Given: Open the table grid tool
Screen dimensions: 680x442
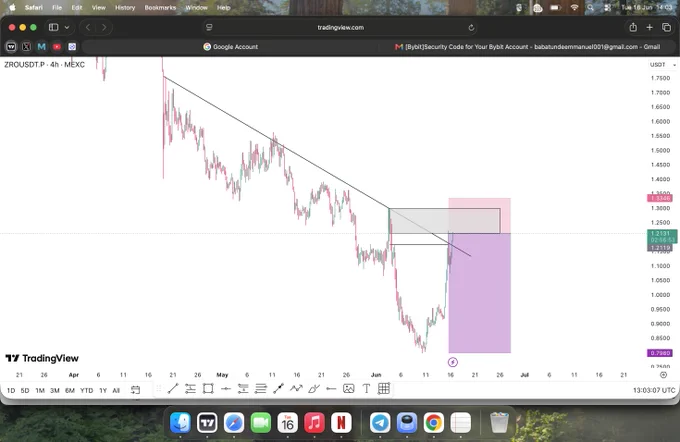Looking at the screenshot, I should [384, 389].
